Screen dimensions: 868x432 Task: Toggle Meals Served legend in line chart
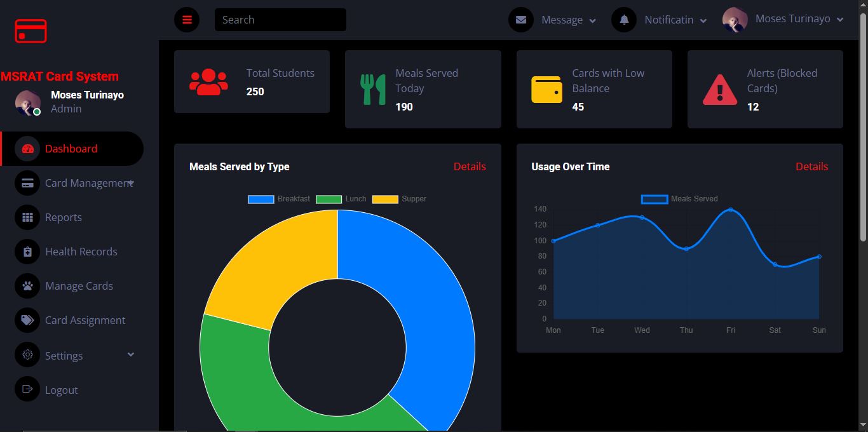point(679,199)
